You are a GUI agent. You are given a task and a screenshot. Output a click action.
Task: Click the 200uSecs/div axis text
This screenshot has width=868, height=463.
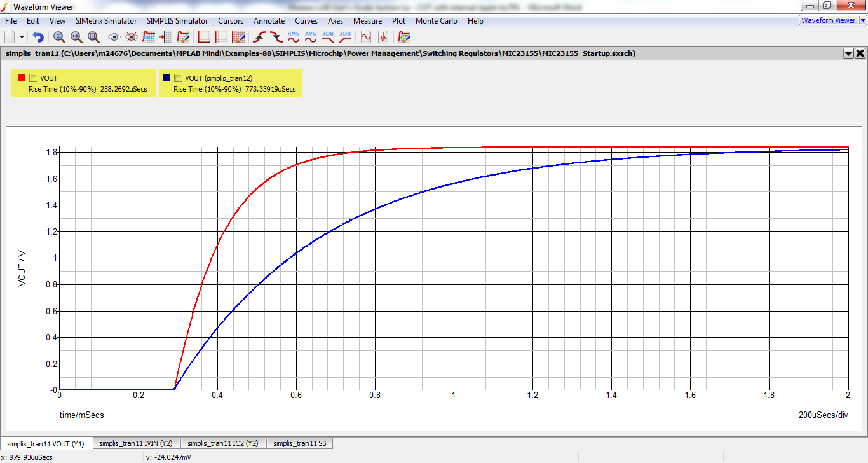[x=824, y=415]
